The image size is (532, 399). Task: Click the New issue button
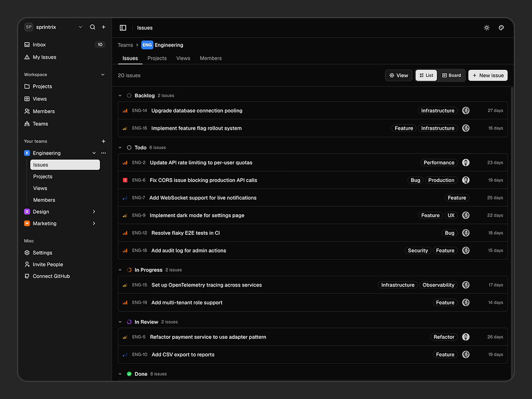click(x=488, y=76)
